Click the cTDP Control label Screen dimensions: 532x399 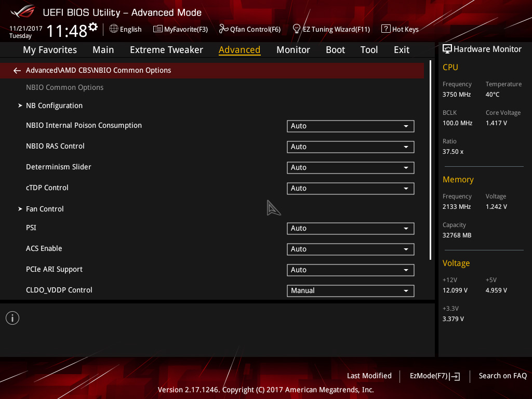tap(47, 188)
